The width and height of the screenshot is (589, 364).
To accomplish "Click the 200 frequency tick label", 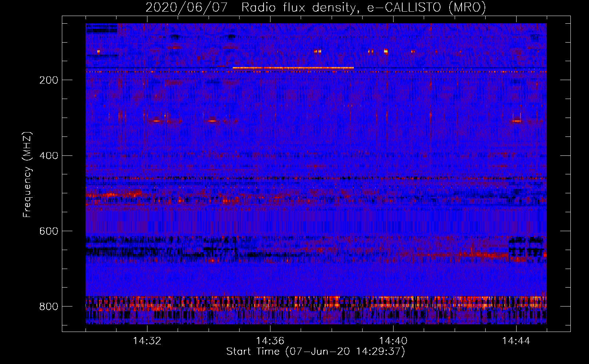I will 49,80.
